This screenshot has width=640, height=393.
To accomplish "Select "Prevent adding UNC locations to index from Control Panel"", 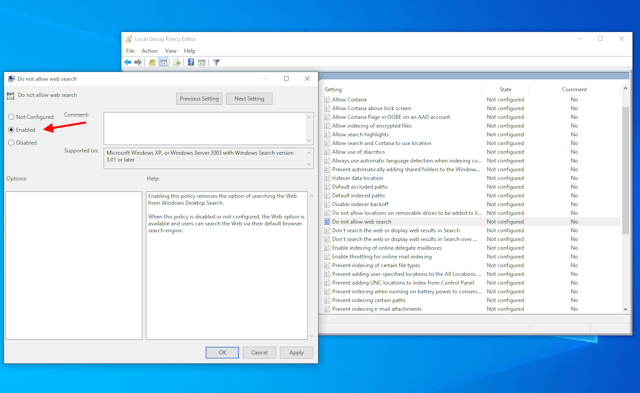I will (403, 282).
